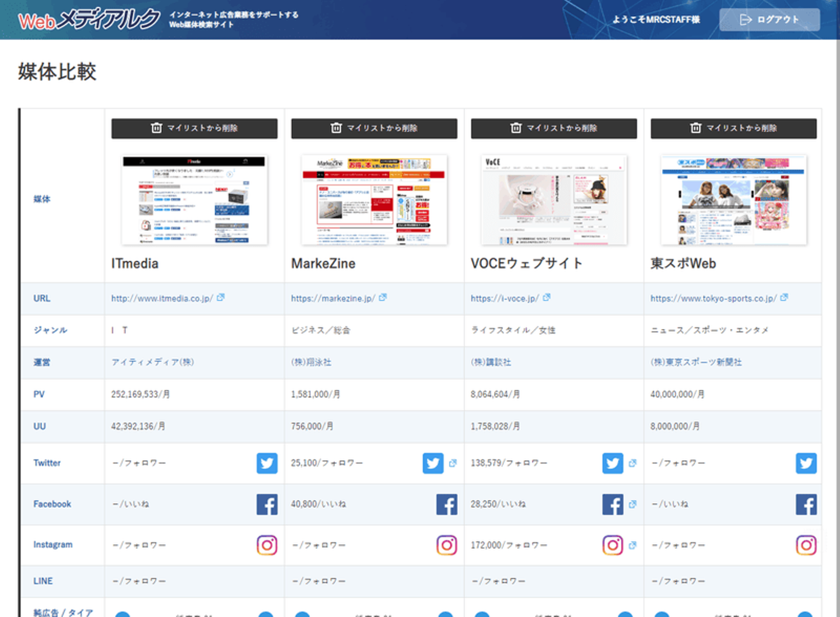The image size is (840, 617).
Task: Select the ITmedia media name
Action: click(135, 264)
